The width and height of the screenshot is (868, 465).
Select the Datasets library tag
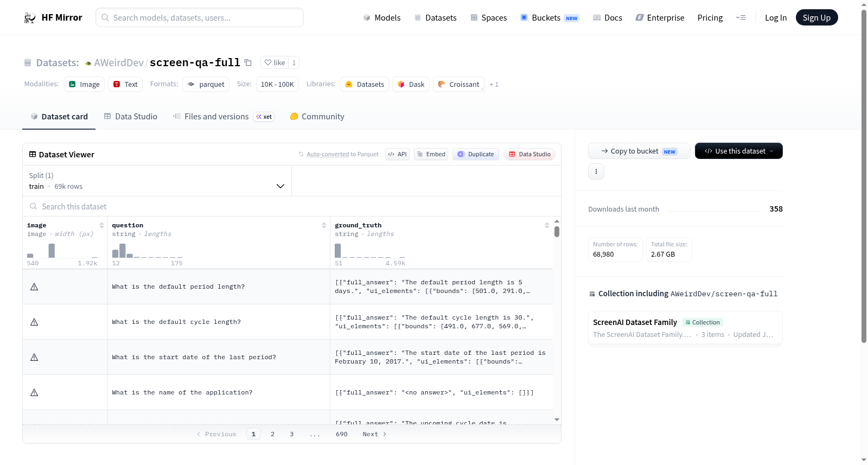365,84
